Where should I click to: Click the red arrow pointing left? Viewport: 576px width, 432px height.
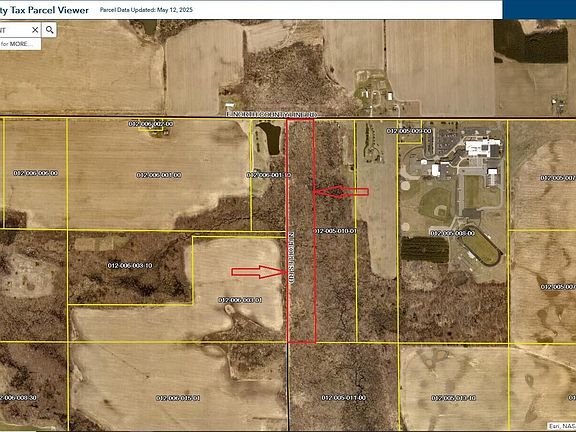341,192
